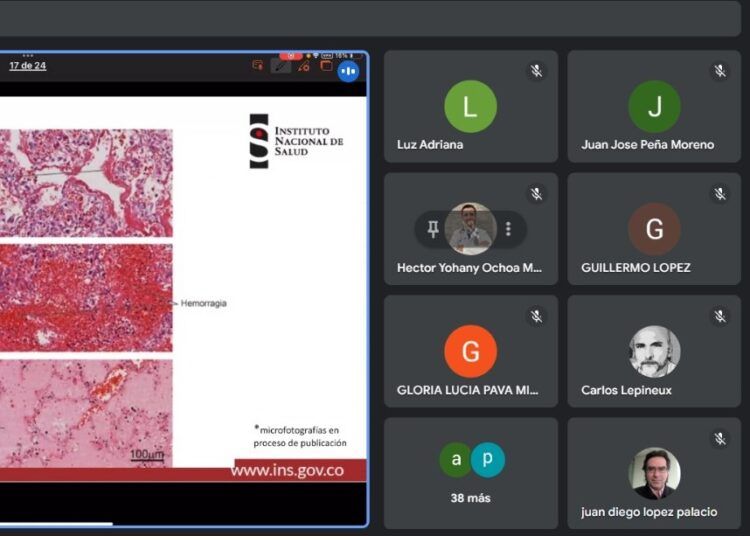Click Carlos Lepineux's profile photo
This screenshot has width=750, height=536.
654,351
